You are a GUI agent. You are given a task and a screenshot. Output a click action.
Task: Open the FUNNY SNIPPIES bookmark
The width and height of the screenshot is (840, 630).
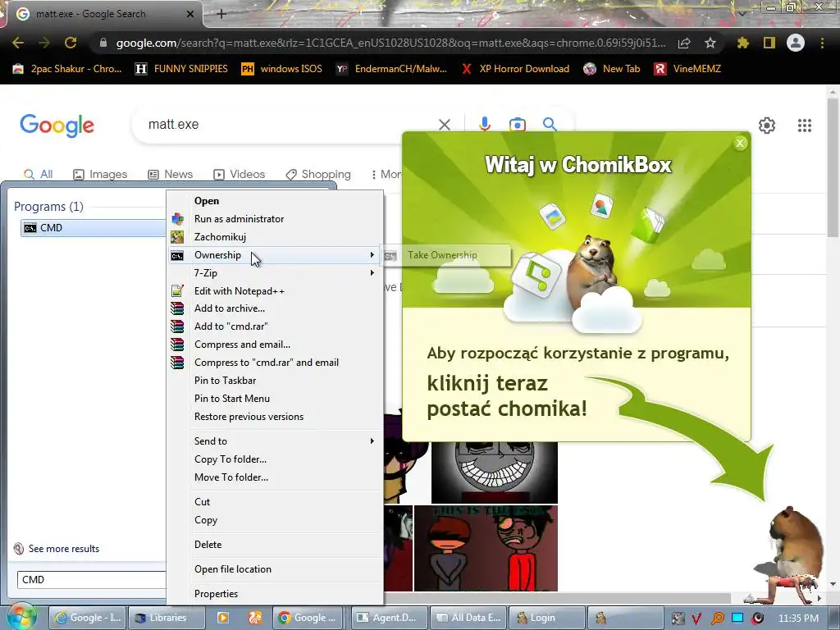tap(181, 69)
